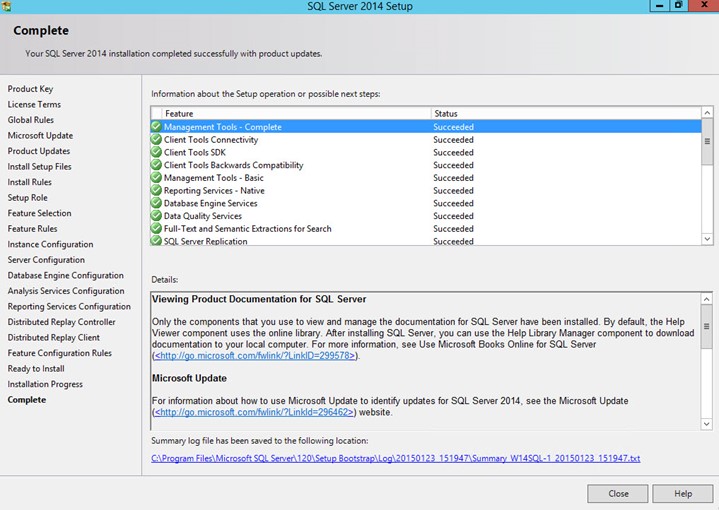
Task: Click the success icon next to SQL Server Replication
Action: click(x=156, y=241)
